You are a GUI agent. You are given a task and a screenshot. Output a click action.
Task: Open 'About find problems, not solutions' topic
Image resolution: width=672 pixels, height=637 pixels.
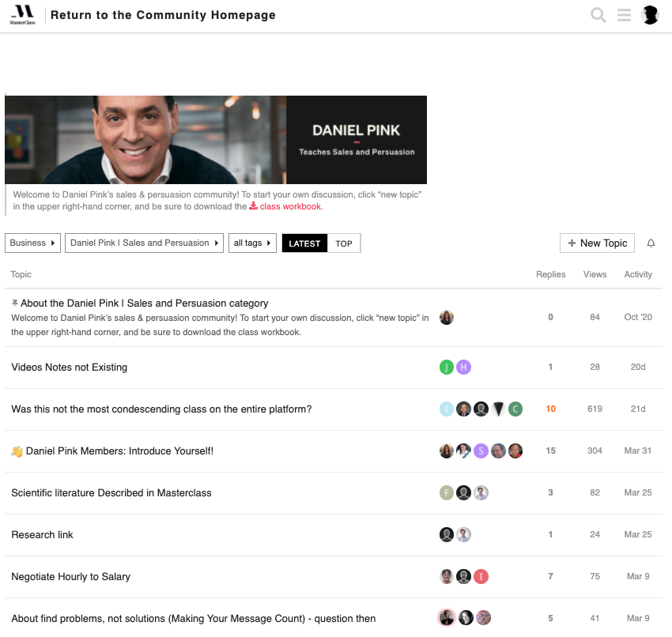193,618
